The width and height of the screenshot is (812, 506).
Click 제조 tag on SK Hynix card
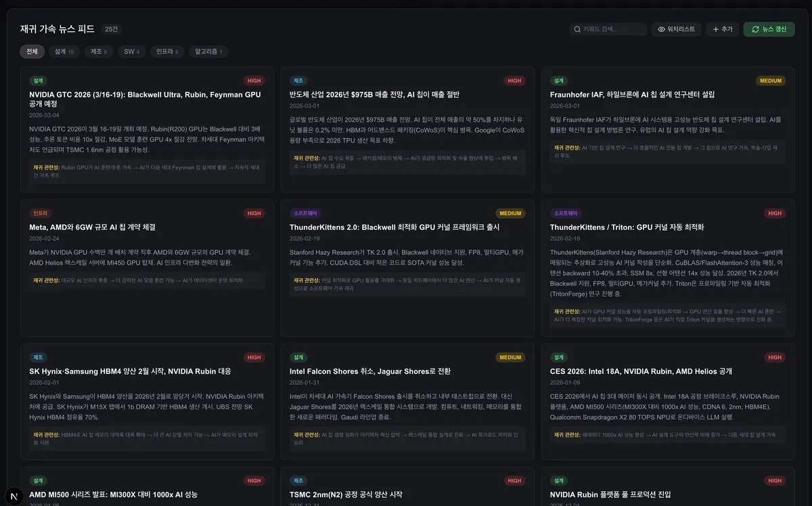tap(38, 357)
